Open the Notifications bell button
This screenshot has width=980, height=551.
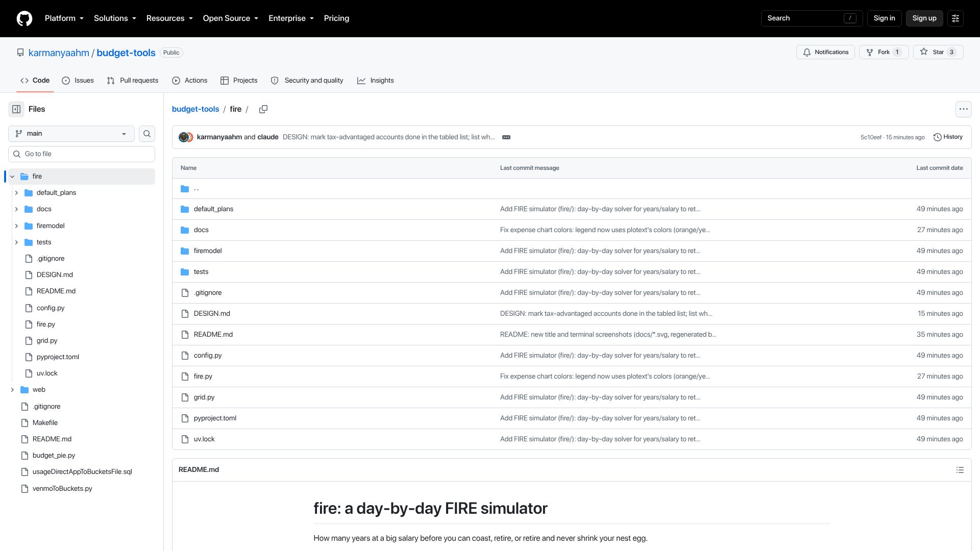pyautogui.click(x=825, y=52)
